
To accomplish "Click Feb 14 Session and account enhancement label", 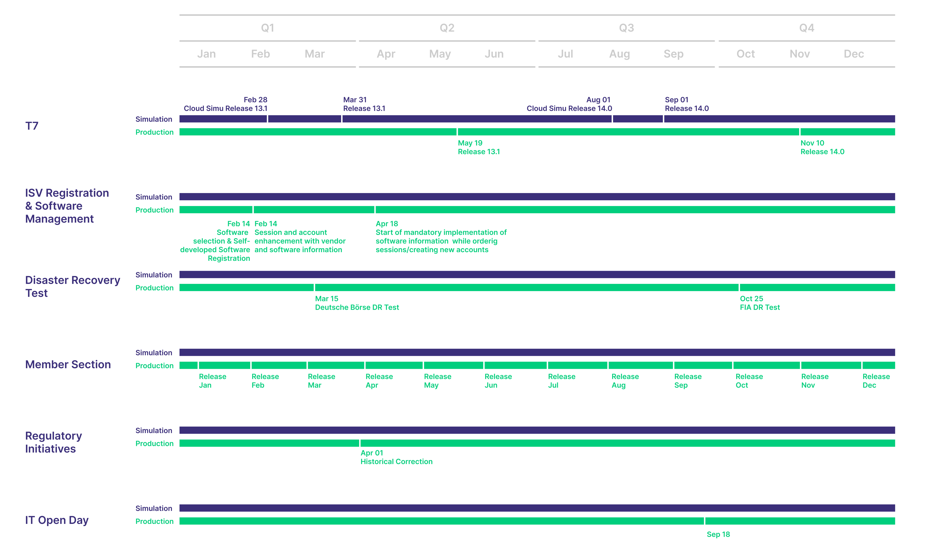I will [300, 237].
